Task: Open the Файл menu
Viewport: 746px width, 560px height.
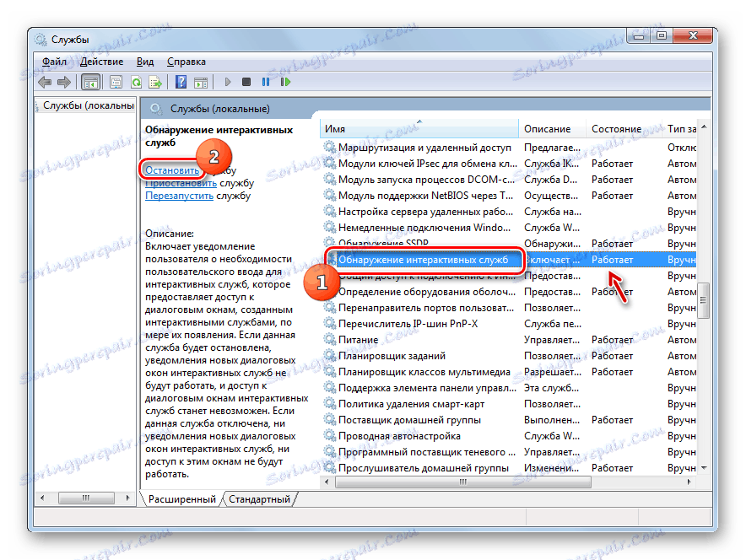Action: [54, 62]
